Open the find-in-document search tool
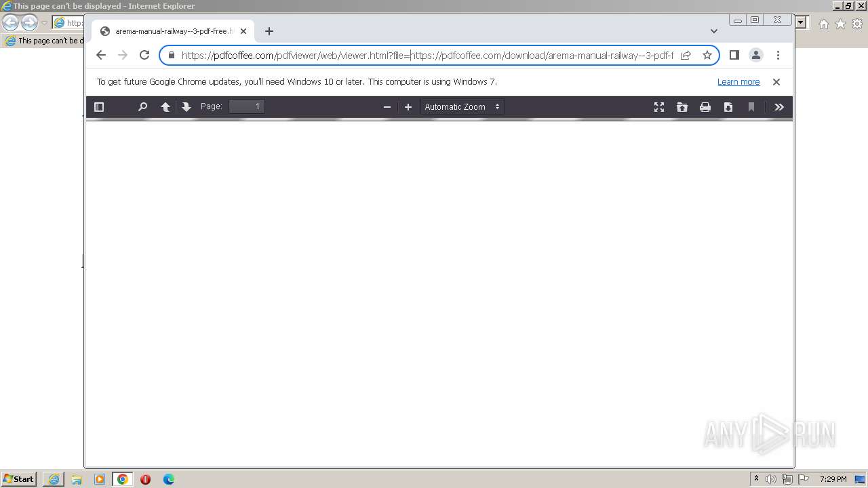The width and height of the screenshot is (868, 488). (142, 107)
